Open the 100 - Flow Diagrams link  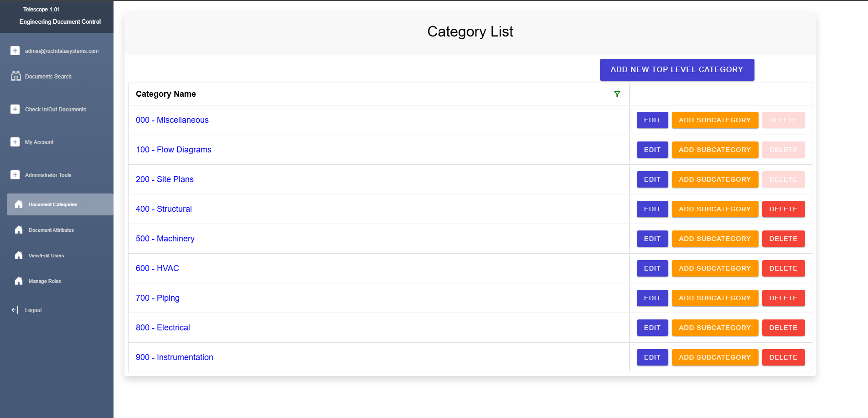point(173,150)
